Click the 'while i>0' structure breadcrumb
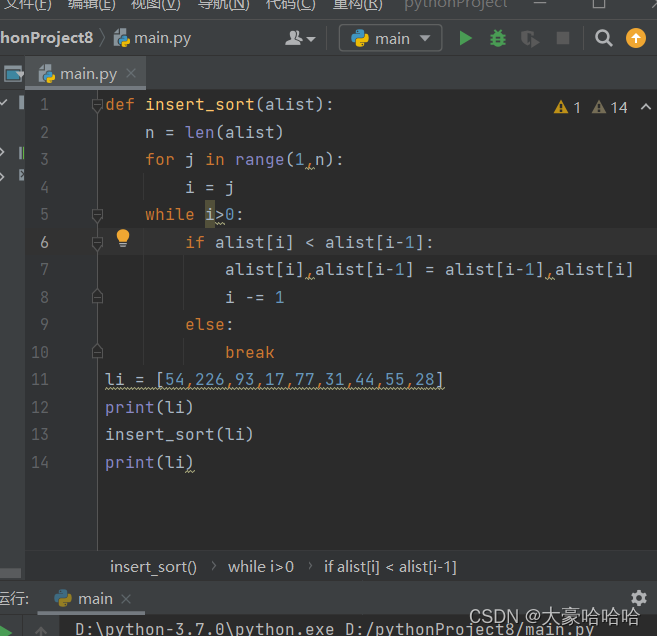 click(x=261, y=567)
